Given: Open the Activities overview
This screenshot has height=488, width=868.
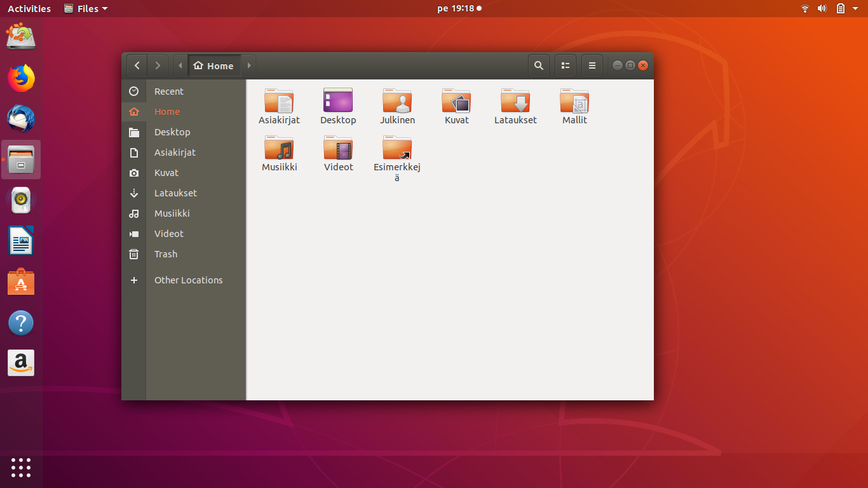Looking at the screenshot, I should point(29,8).
